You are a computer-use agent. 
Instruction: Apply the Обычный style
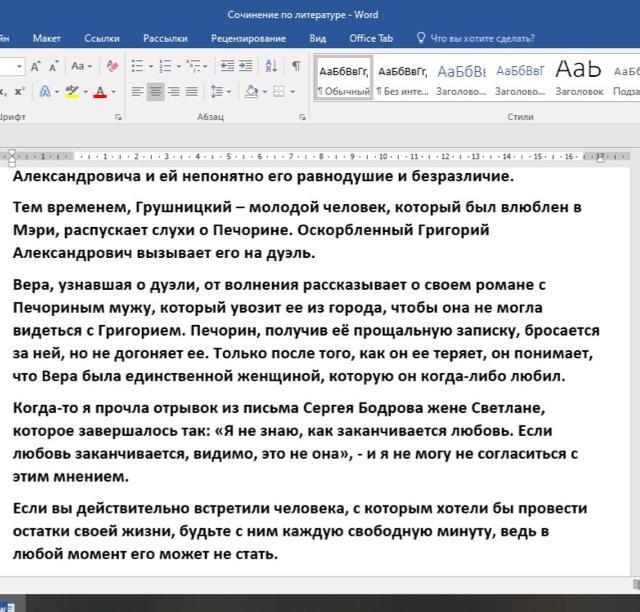(x=343, y=78)
